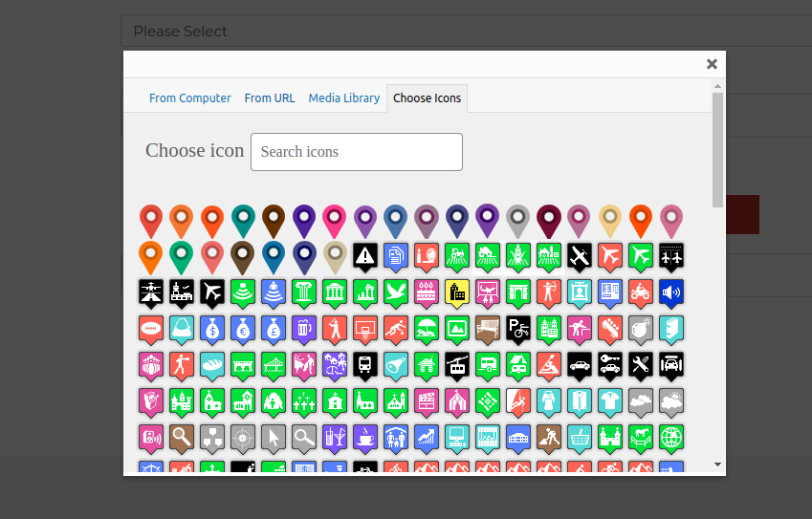Select the pink birthday cake marker

pos(427,292)
